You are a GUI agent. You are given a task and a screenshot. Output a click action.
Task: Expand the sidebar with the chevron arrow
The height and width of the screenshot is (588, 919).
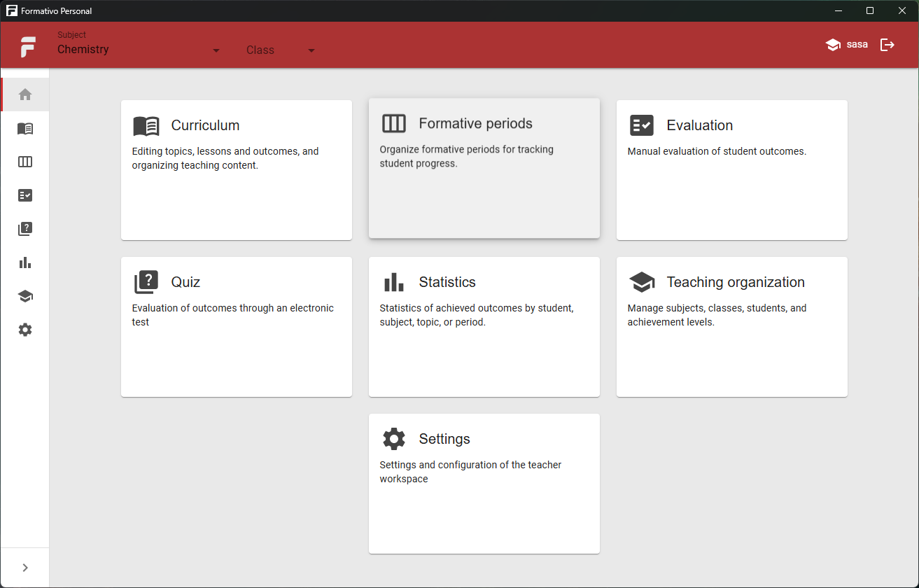[25, 568]
